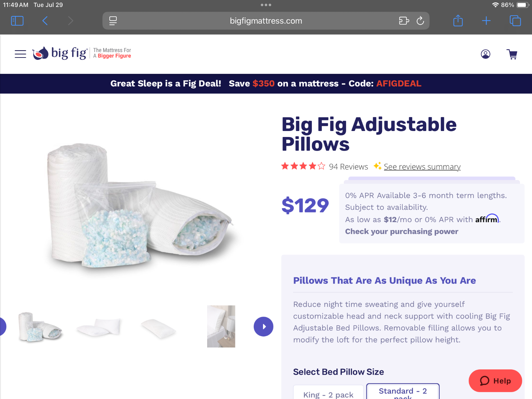532x399 pixels.
Task: Open the hamburger navigation menu
Action: (20, 54)
